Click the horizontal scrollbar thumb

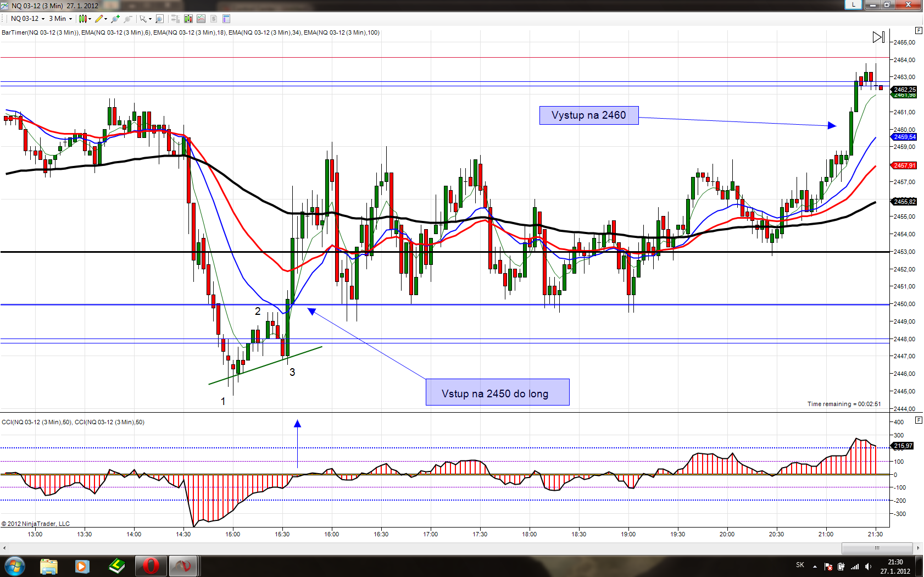point(877,548)
